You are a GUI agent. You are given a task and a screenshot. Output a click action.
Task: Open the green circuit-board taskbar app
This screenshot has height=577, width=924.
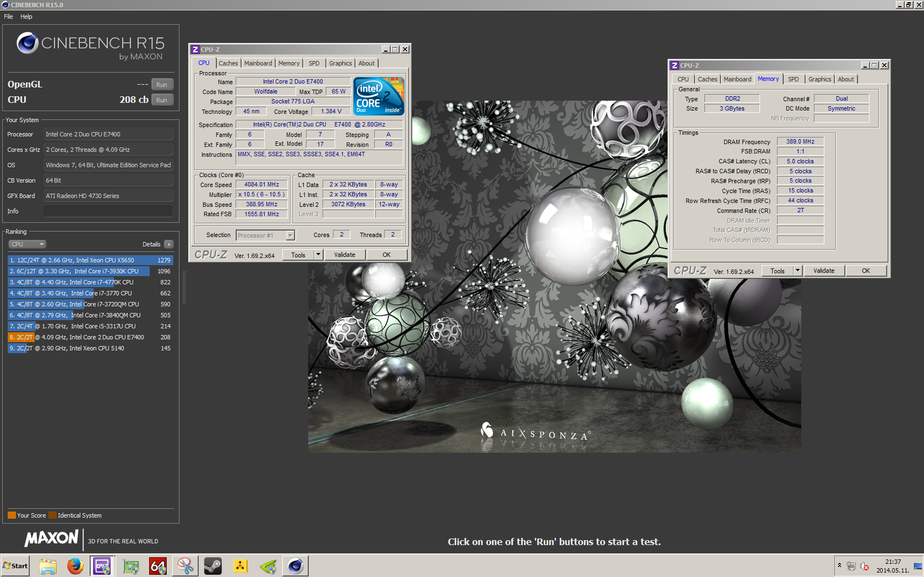pos(131,566)
